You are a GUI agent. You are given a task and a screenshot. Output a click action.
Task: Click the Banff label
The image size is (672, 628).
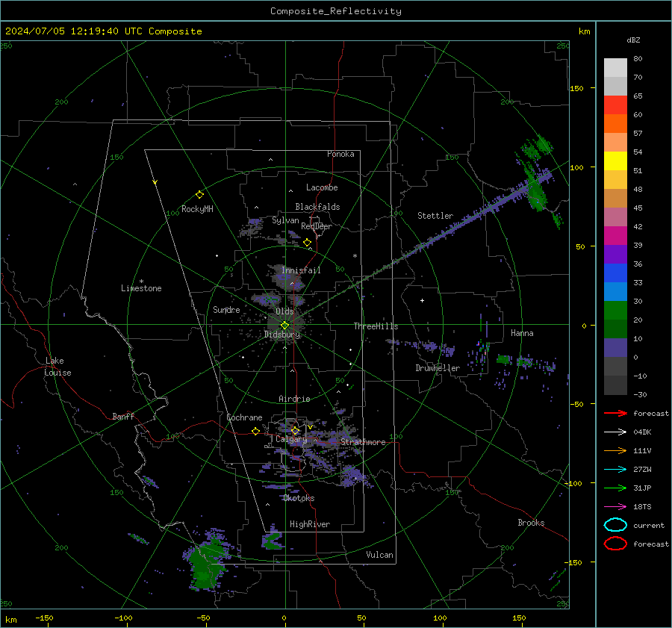pyautogui.click(x=123, y=416)
